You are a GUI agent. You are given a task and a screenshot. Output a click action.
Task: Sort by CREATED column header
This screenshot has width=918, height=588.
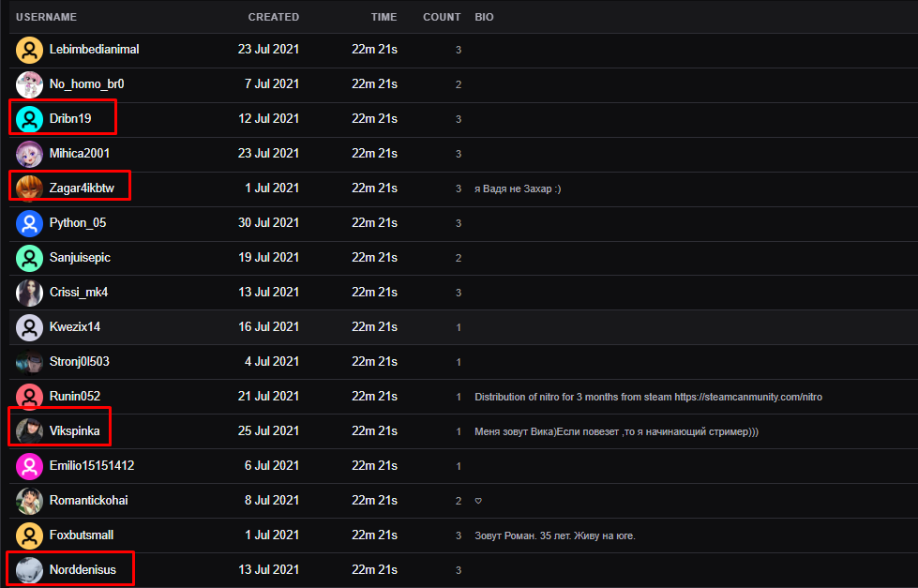point(273,17)
